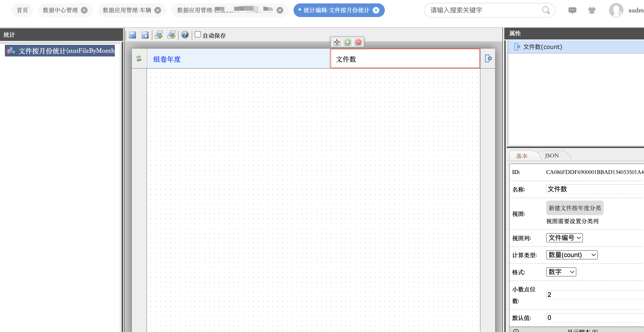The height and width of the screenshot is (332, 644).
Task: Click add-column icon right of 文件数 header
Action: (488, 58)
